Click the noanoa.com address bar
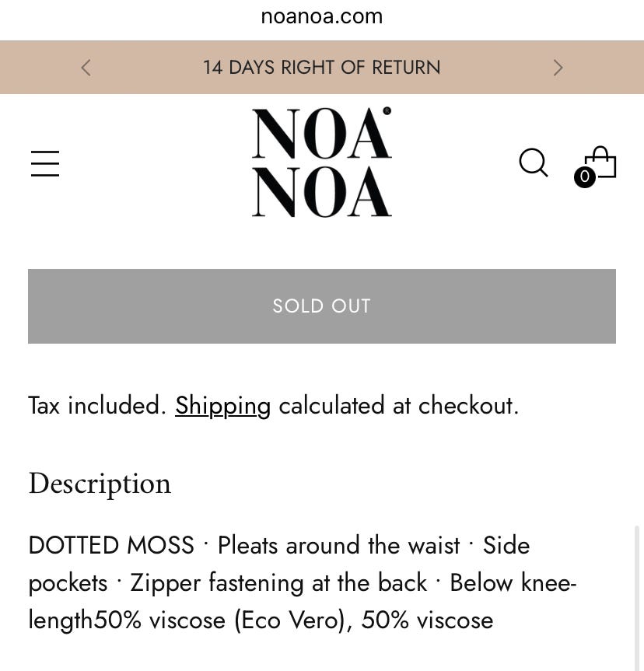The width and height of the screenshot is (644, 671). 321,16
